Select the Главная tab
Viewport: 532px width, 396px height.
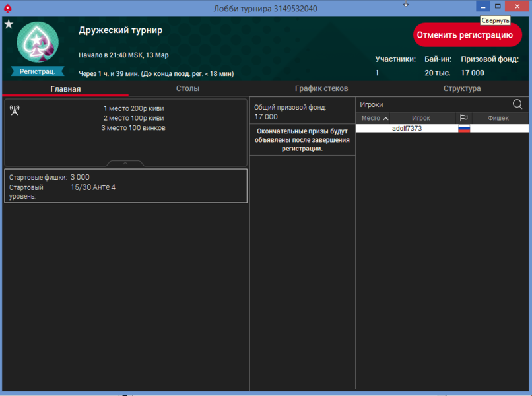pyautogui.click(x=65, y=89)
